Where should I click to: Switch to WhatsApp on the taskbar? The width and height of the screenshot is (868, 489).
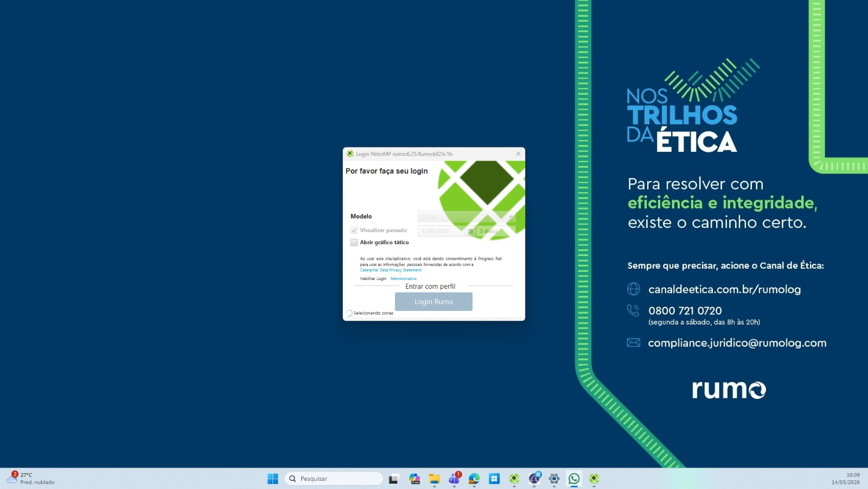click(574, 479)
